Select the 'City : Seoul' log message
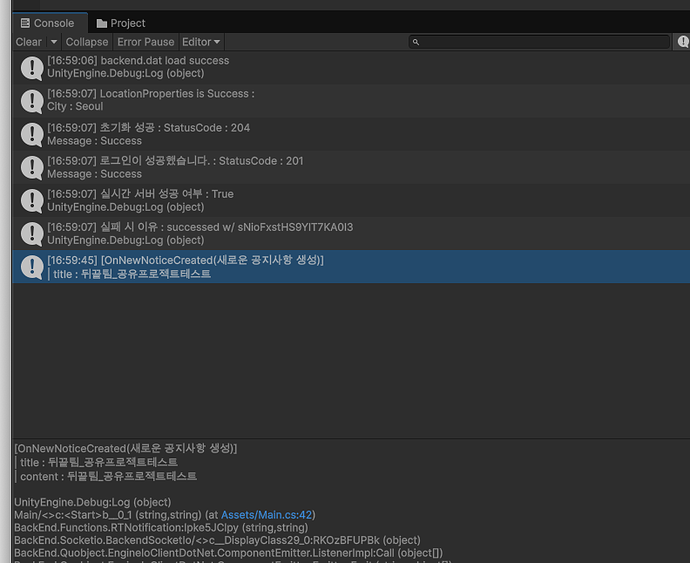Screen dimensions: 690x563 (75, 107)
